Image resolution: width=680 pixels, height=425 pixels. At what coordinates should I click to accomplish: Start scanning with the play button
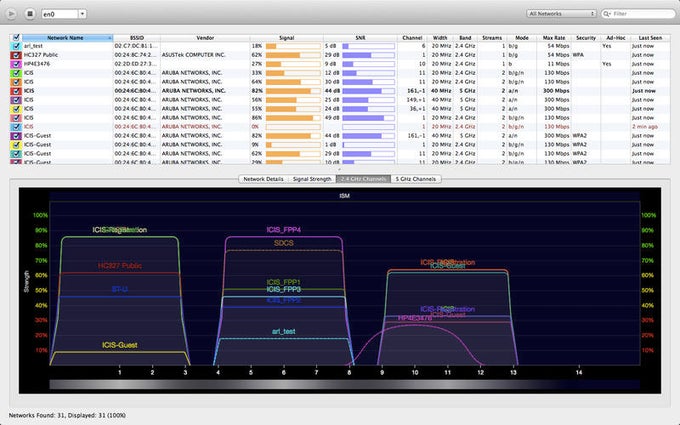tap(11, 14)
